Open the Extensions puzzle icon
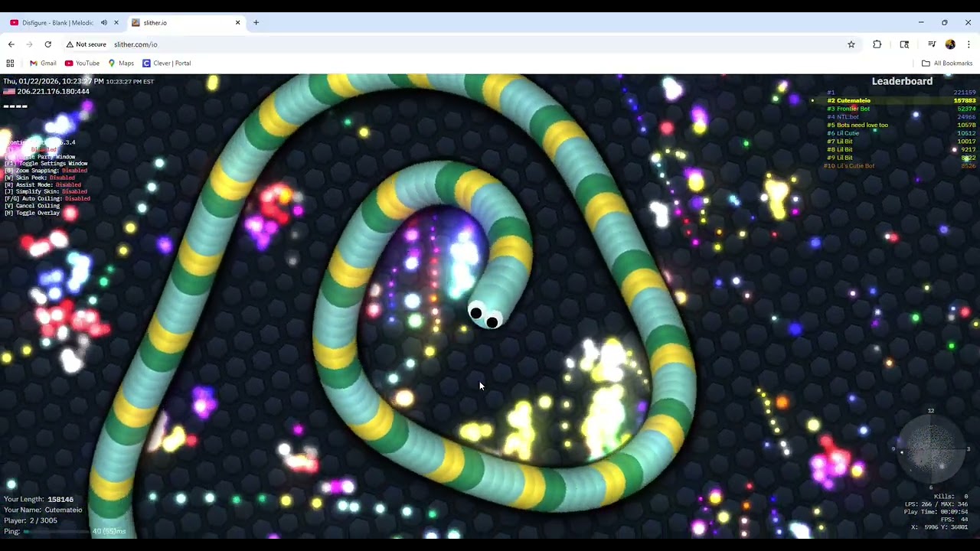980x551 pixels. pyautogui.click(x=877, y=44)
